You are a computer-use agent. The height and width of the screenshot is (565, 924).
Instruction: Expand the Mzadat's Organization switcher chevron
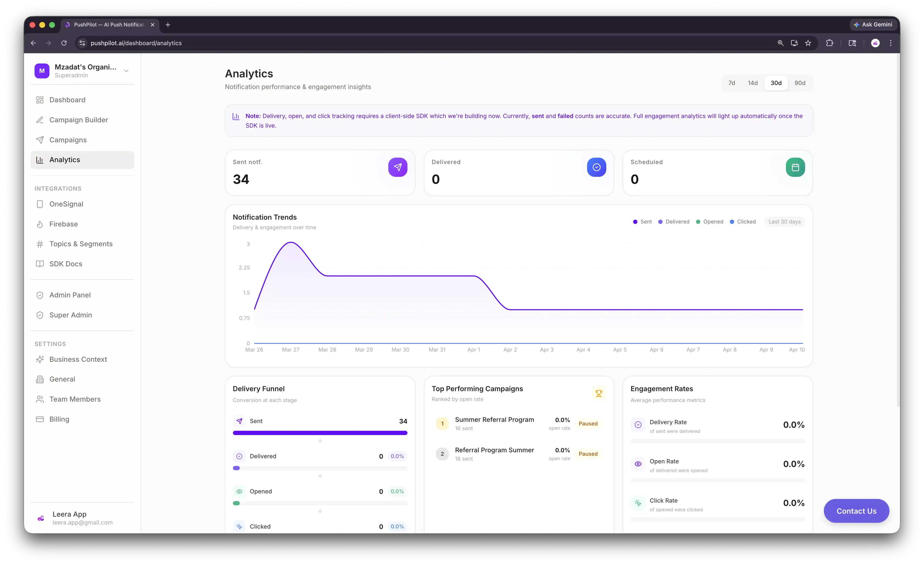[126, 71]
